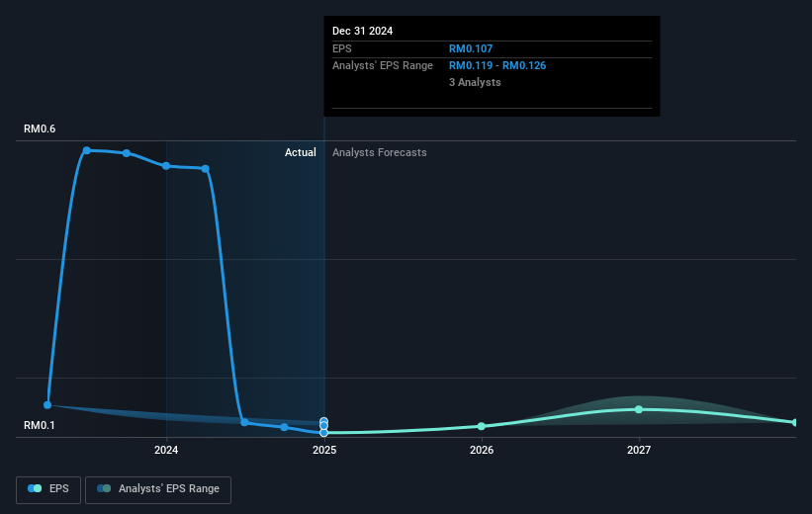Click the Actual section label
Viewport: 812px width, 514px height.
[x=301, y=152]
